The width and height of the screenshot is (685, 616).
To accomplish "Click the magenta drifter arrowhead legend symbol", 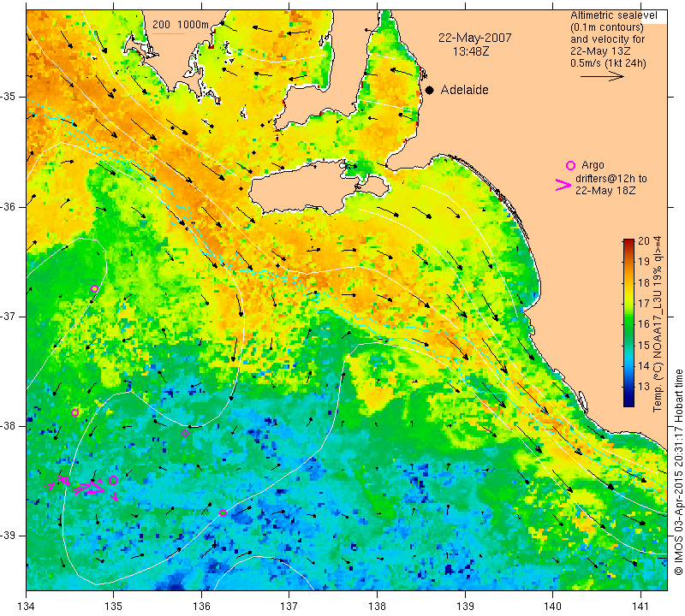I will click(x=563, y=185).
